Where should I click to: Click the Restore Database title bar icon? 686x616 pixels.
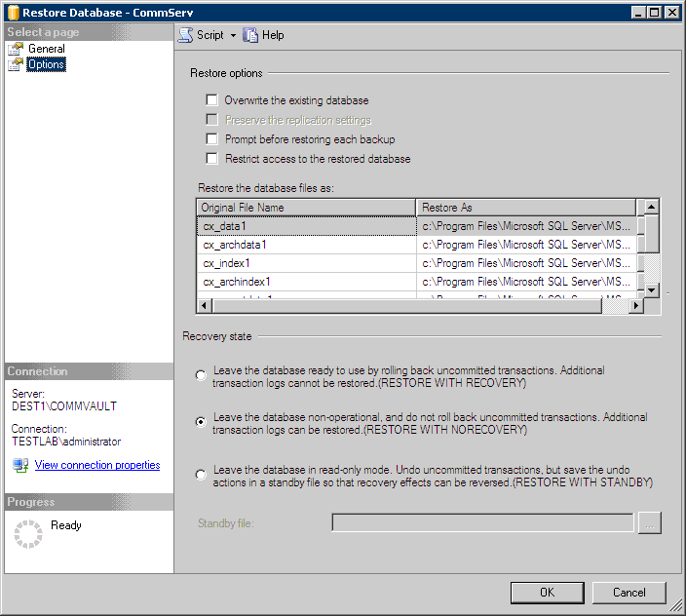(x=13, y=13)
